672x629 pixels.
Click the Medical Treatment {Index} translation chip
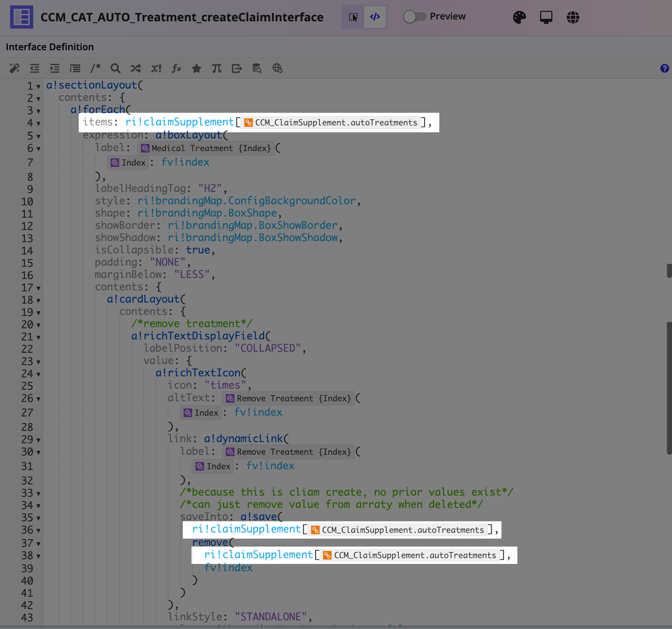[206, 148]
